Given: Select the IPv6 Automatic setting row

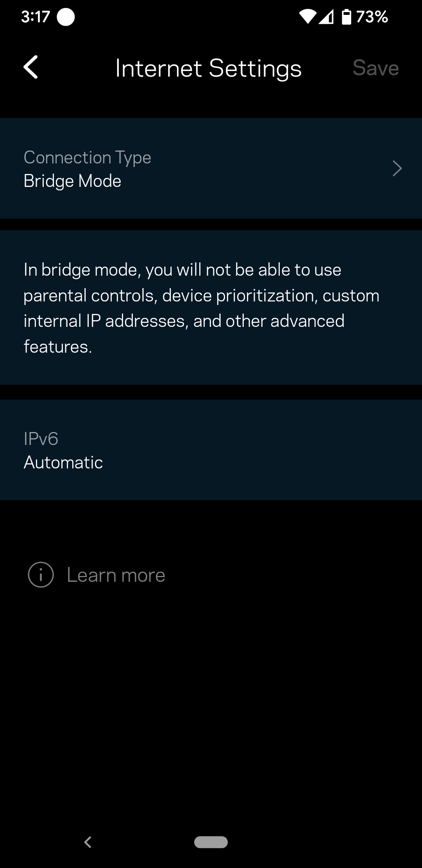Looking at the screenshot, I should pyautogui.click(x=211, y=450).
